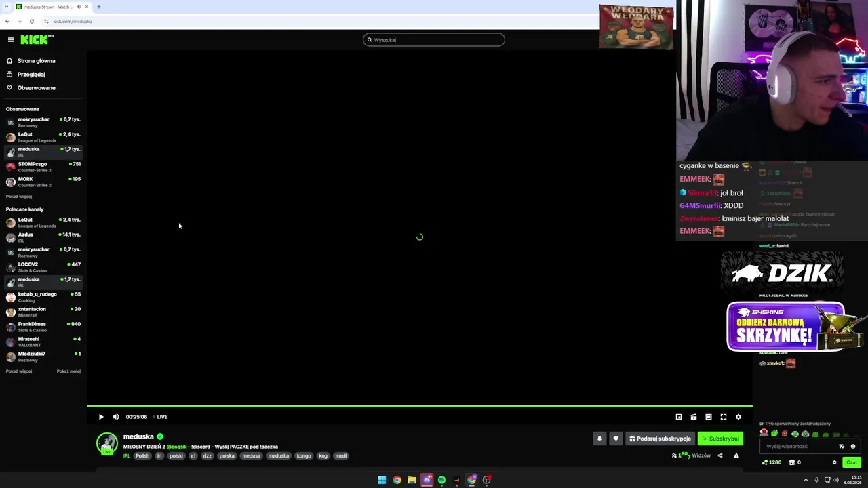Collapse recommended list with Pokaż mniej
The height and width of the screenshot is (488, 868).
(68, 371)
